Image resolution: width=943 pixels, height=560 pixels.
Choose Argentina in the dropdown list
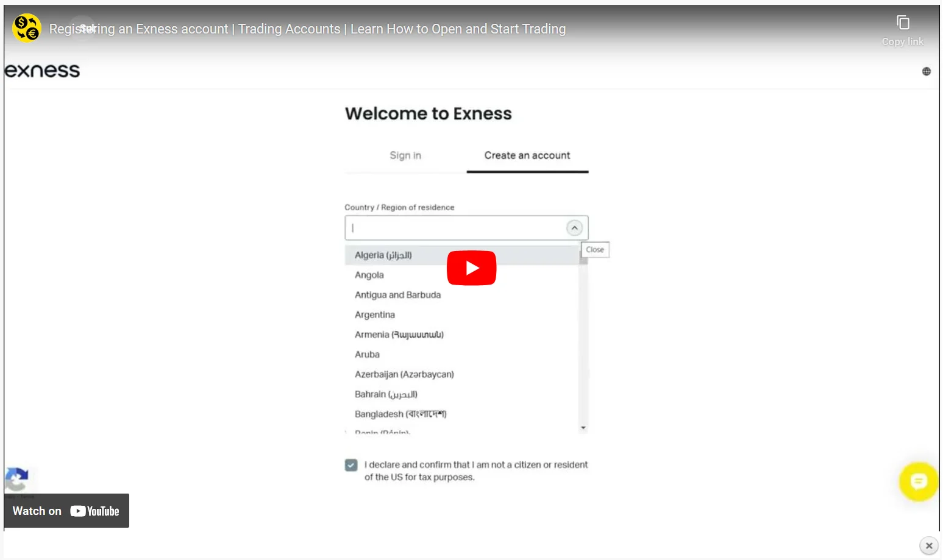click(375, 315)
